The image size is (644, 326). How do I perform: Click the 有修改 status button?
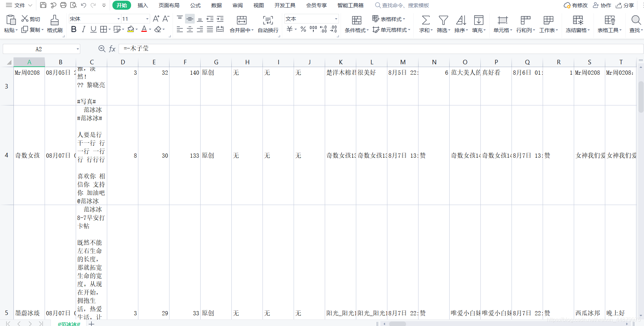[576, 5]
